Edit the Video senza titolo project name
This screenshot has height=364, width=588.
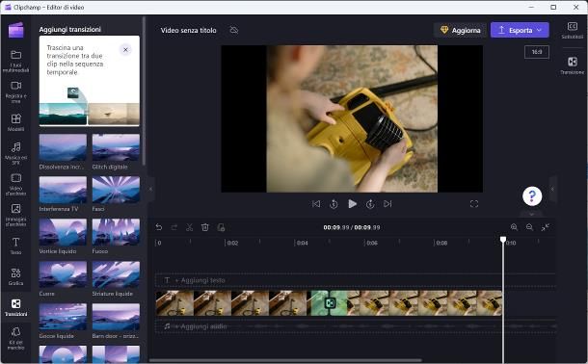188,31
